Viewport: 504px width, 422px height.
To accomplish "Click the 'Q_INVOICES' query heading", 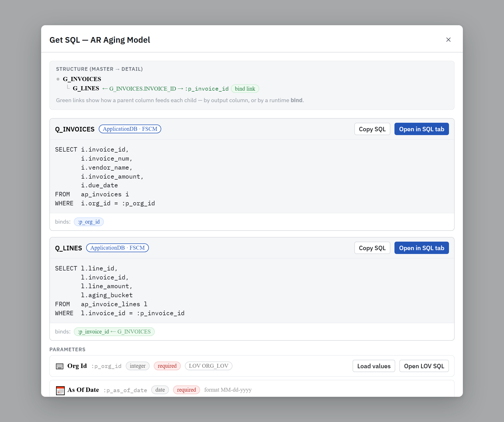I will click(x=75, y=129).
